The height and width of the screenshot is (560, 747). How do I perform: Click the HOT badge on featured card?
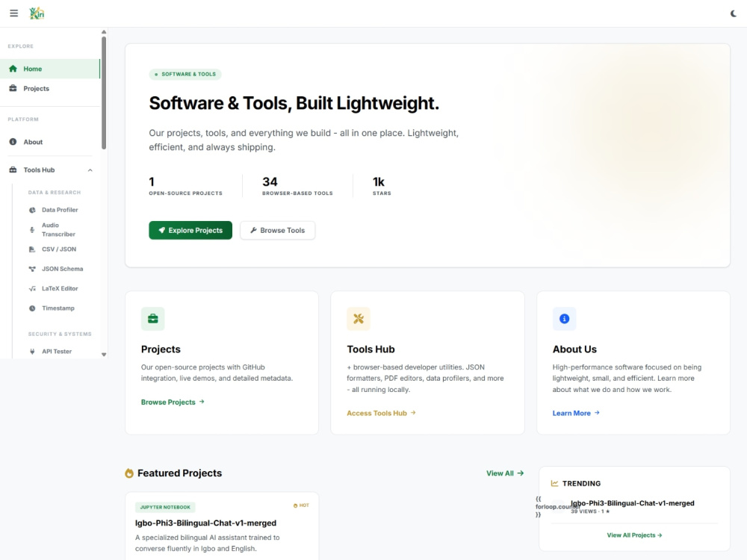tap(301, 505)
